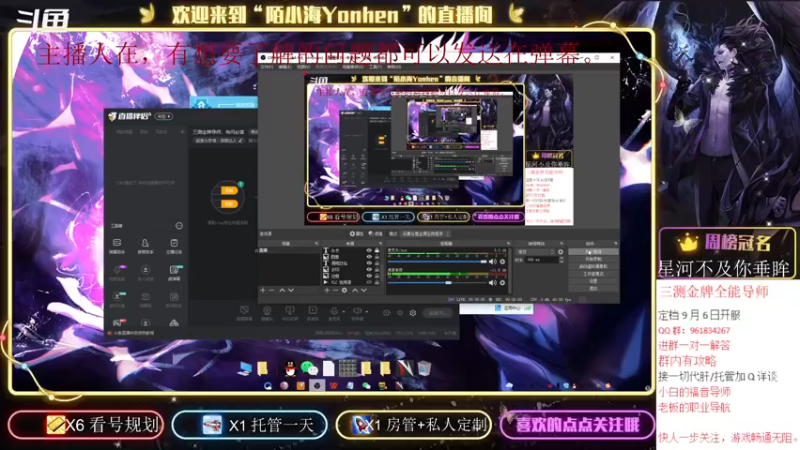Viewport: 800px width, 450px height.
Task: Click the transition duration stepper arrows
Action: coord(561,260)
